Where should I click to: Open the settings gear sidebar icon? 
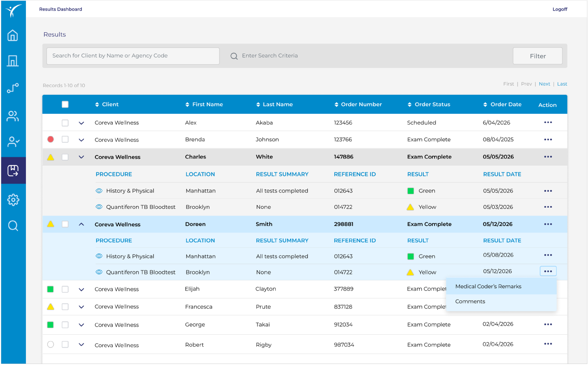point(13,200)
